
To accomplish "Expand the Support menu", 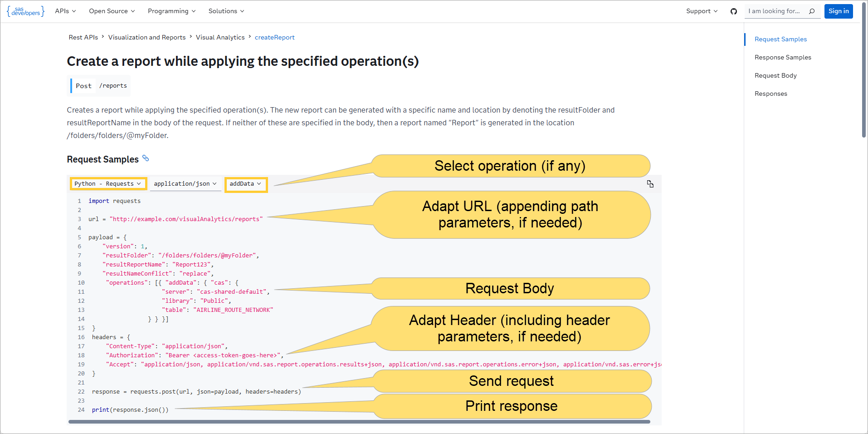I will tap(701, 11).
